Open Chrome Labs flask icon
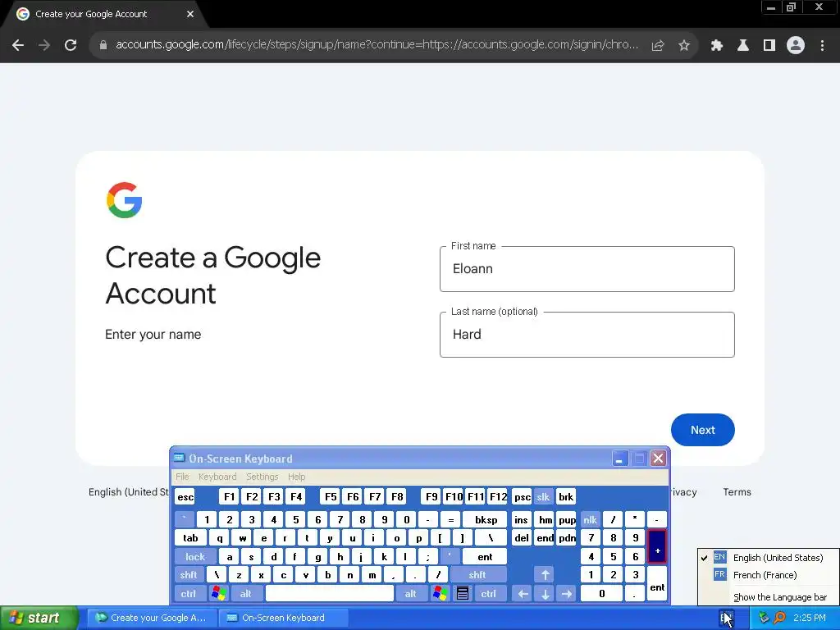The image size is (840, 630). 743,46
